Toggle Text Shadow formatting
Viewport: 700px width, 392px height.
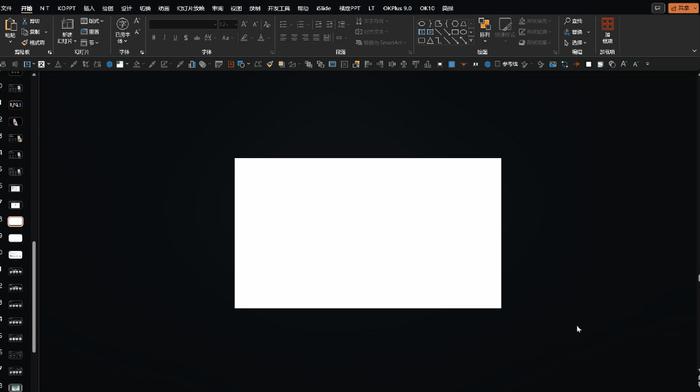pos(186,38)
